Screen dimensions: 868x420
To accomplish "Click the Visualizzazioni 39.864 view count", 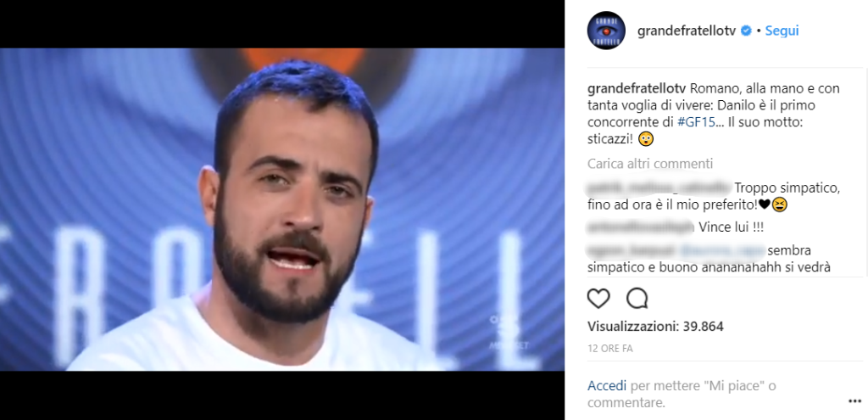I will pos(655,327).
